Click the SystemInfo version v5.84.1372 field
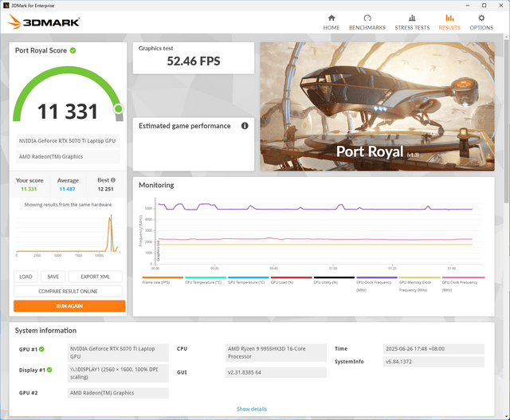 point(433,362)
